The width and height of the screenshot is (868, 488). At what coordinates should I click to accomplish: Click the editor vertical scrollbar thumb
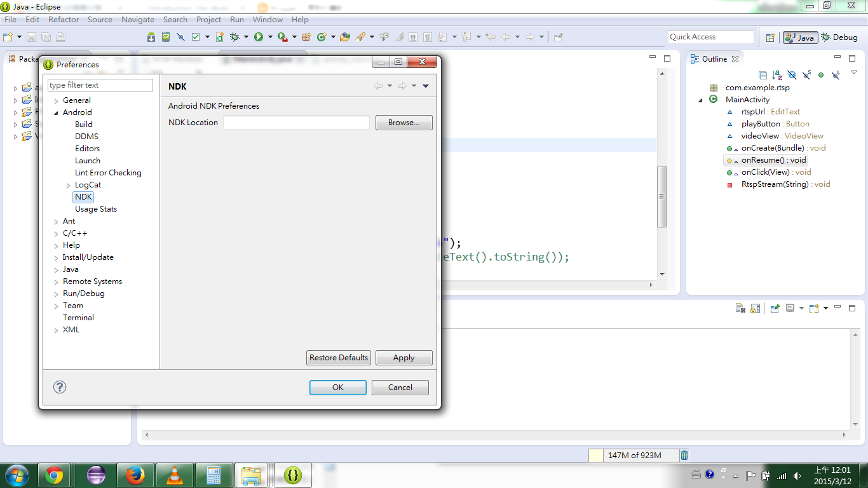pyautogui.click(x=661, y=196)
